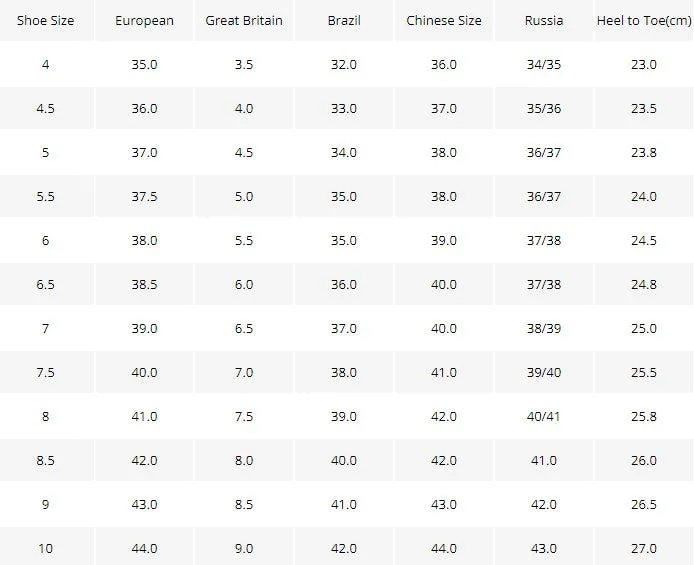Click European size 36.0 cell

click(x=144, y=108)
